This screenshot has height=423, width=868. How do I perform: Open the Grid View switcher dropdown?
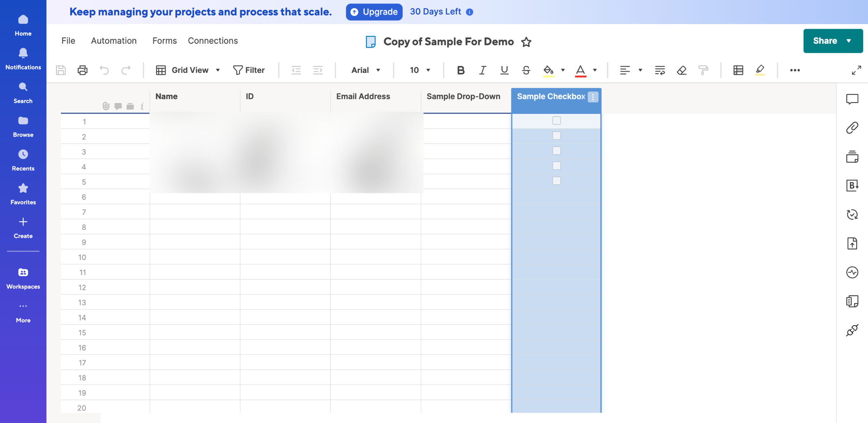pyautogui.click(x=217, y=70)
